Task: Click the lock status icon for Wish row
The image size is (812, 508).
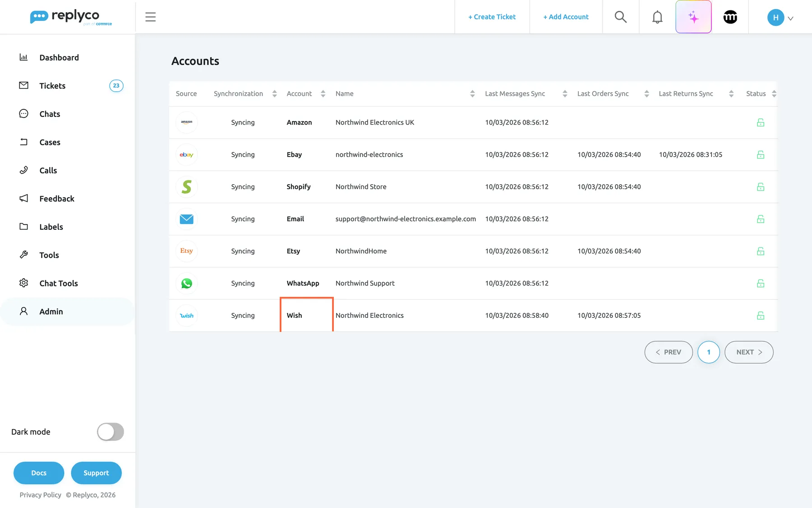Action: point(761,316)
